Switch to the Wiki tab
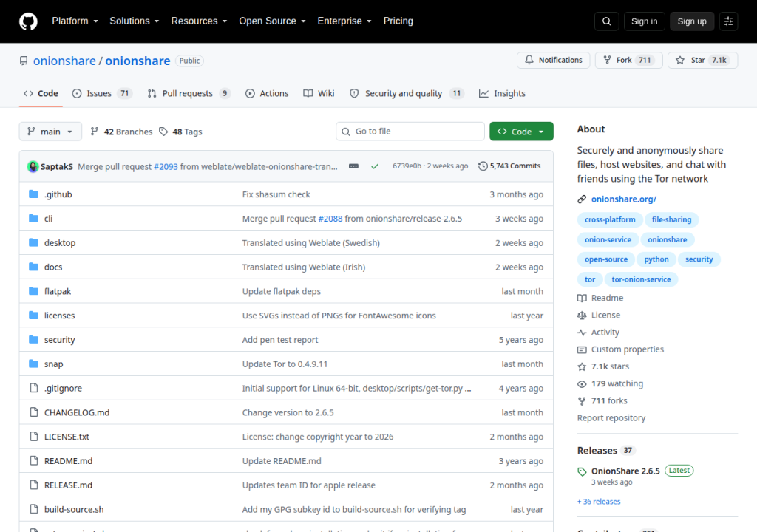This screenshot has width=757, height=532. 319,93
